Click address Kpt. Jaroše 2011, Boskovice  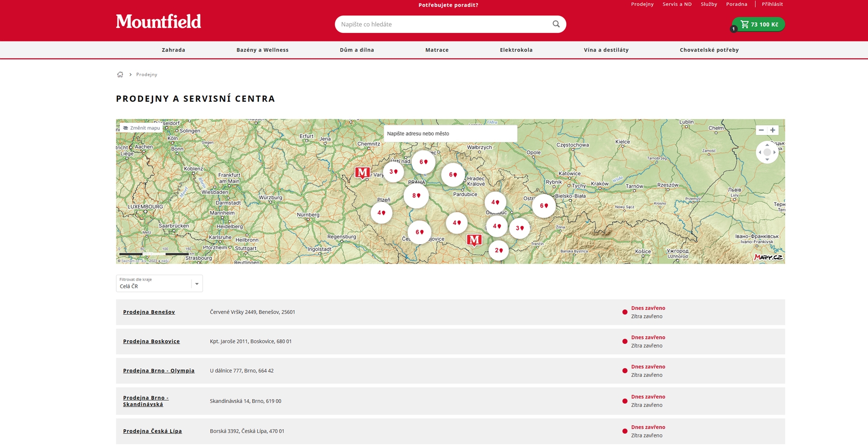click(x=251, y=341)
